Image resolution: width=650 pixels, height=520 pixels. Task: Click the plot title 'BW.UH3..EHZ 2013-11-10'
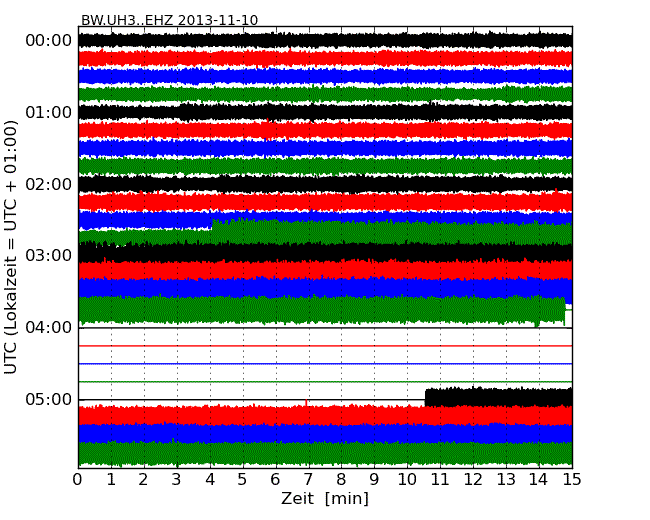tap(169, 20)
